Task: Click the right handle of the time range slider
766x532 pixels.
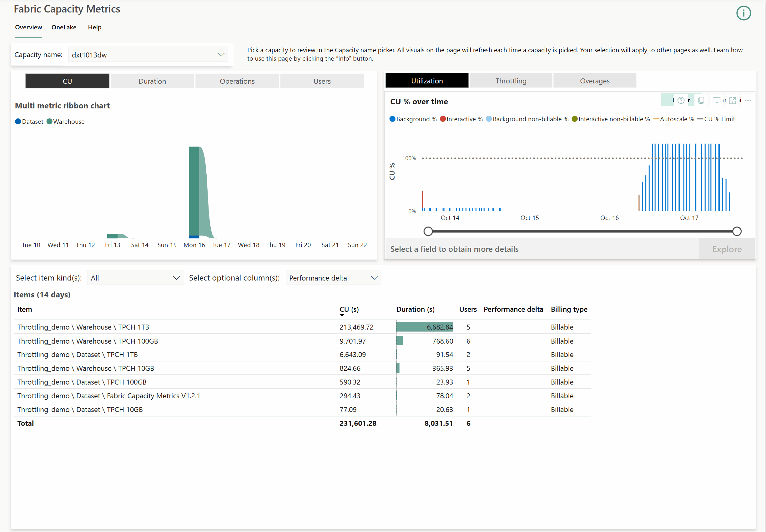Action: pyautogui.click(x=737, y=231)
